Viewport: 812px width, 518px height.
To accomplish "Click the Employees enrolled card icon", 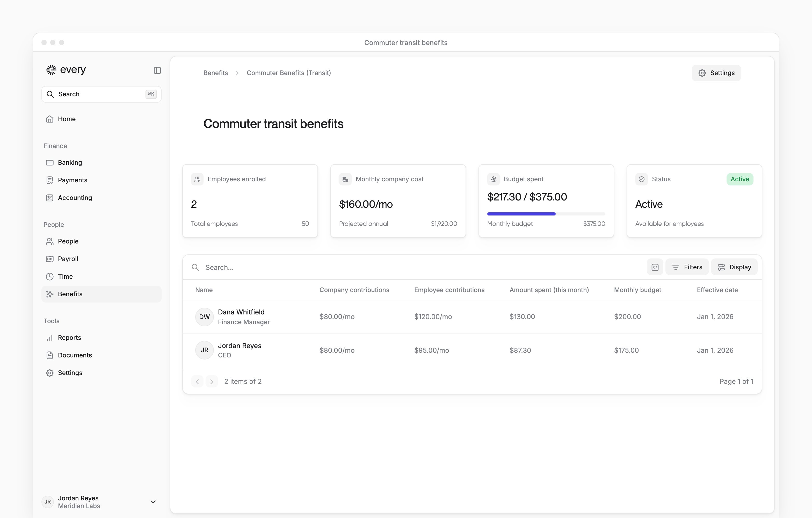I will coord(197,179).
